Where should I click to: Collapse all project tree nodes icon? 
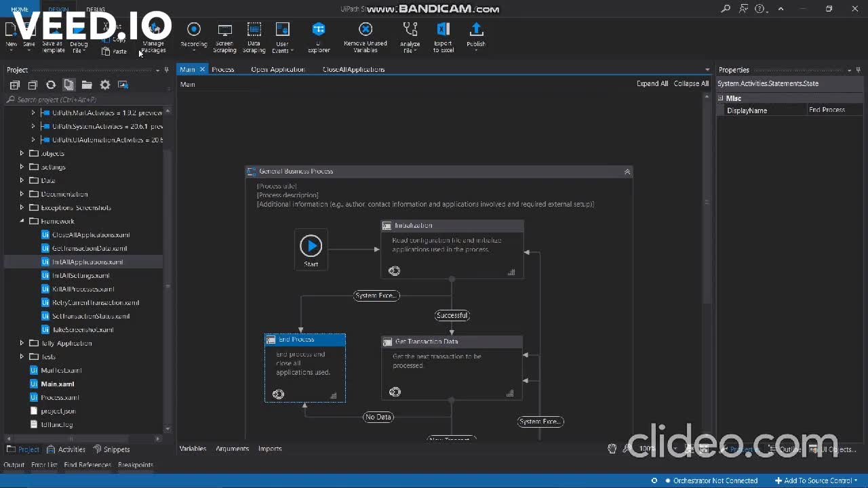33,85
